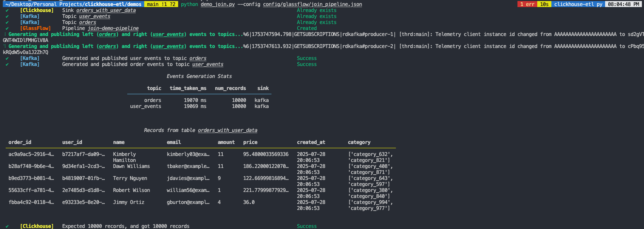Click the name Jimmy Ortiz
The height and width of the screenshot is (229, 644).
[x=129, y=202]
